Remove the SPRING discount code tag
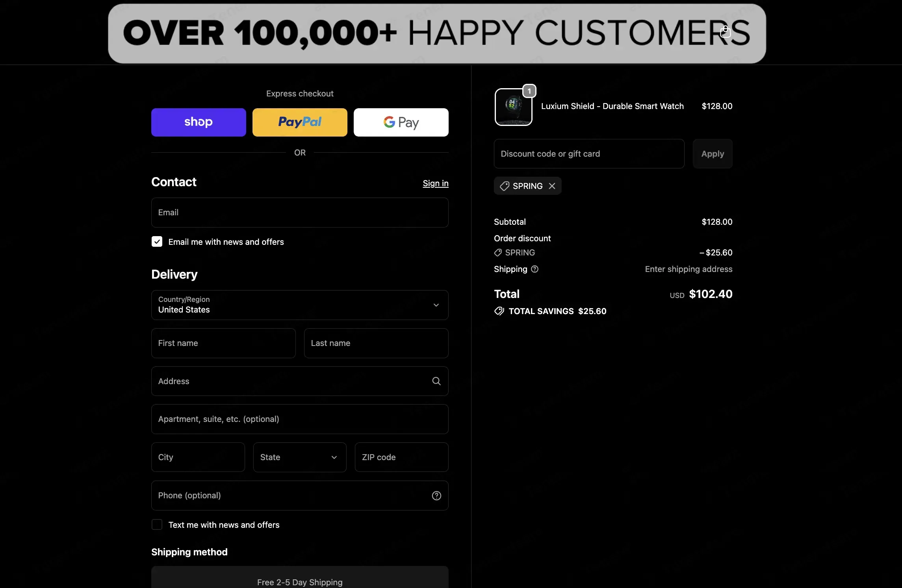This screenshot has width=902, height=588. pyautogui.click(x=552, y=186)
